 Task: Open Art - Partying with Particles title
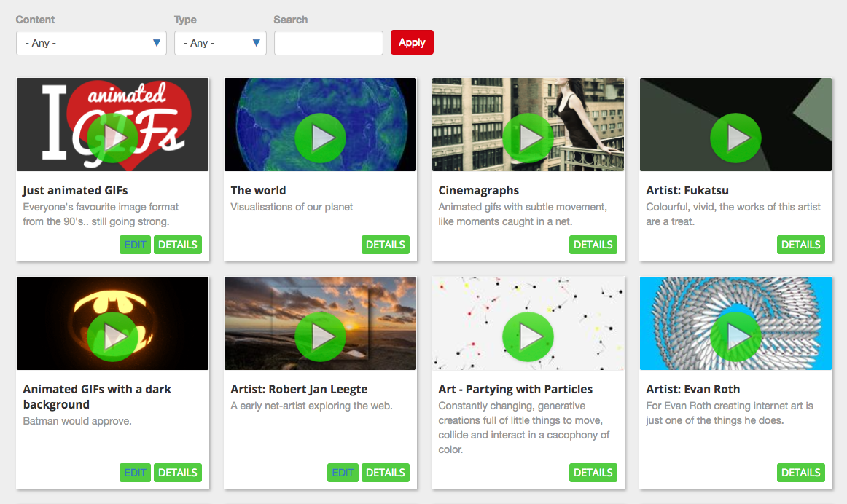[x=515, y=389]
